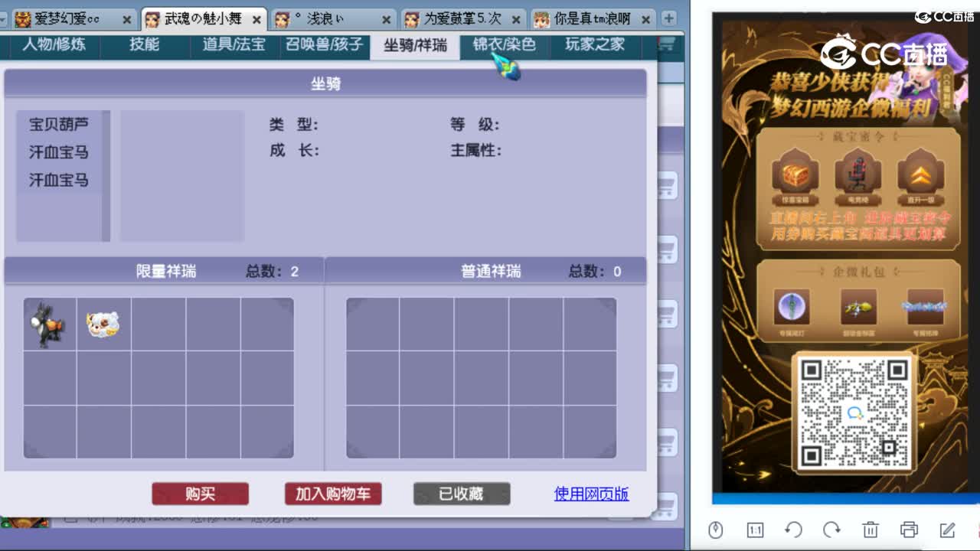Close the 为爱鼓掌5.次 tab
Viewport: 980px width, 551px height.
[517, 19]
